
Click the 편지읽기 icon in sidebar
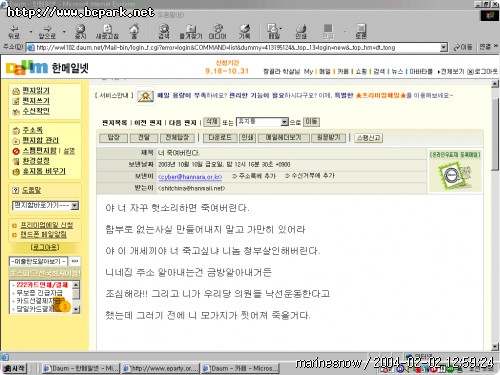click(16, 91)
